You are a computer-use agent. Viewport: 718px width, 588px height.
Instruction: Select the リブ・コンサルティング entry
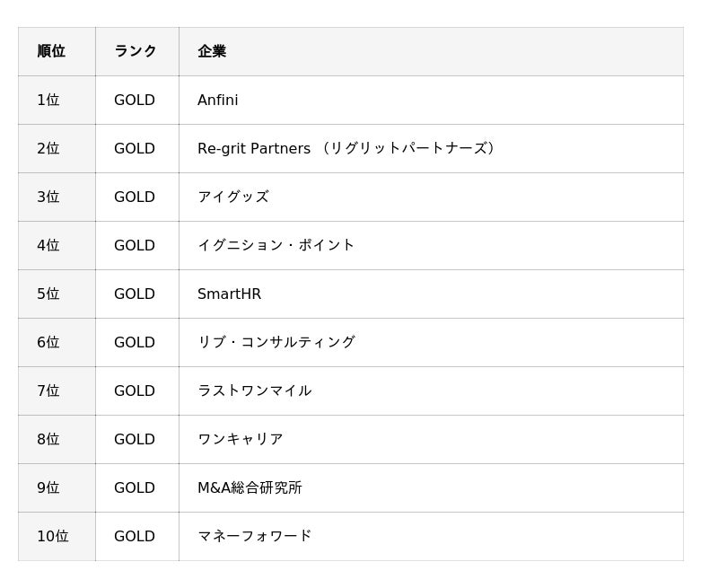276,343
